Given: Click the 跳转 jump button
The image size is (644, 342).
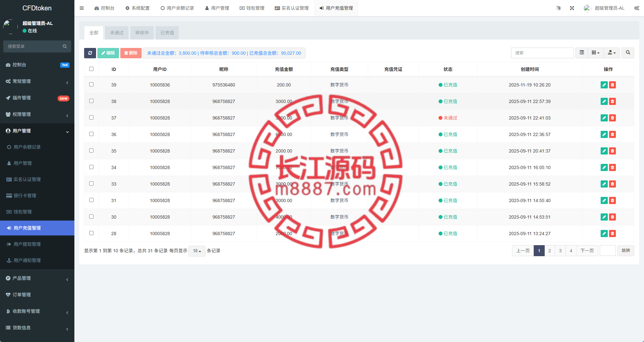Looking at the screenshot, I should [x=626, y=251].
